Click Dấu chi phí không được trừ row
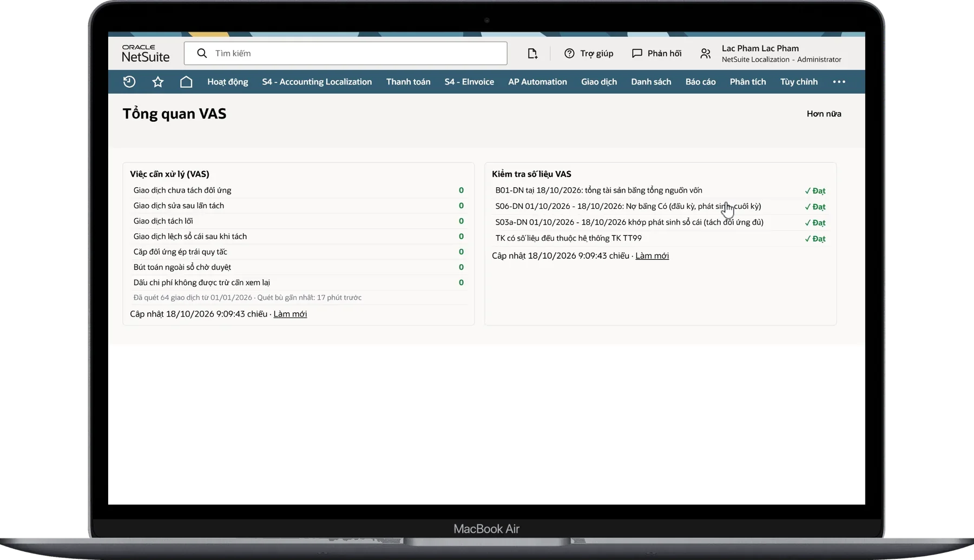The width and height of the screenshot is (974, 560). coord(298,282)
